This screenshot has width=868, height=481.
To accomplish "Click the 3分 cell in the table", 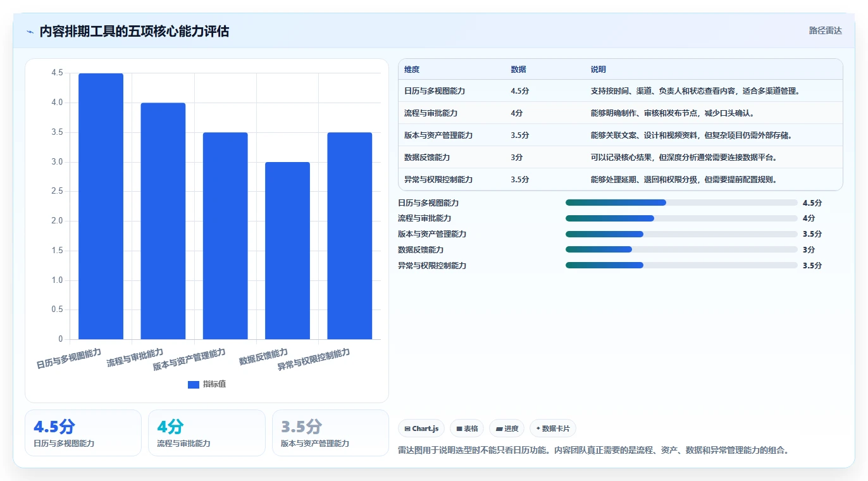I will tap(517, 158).
